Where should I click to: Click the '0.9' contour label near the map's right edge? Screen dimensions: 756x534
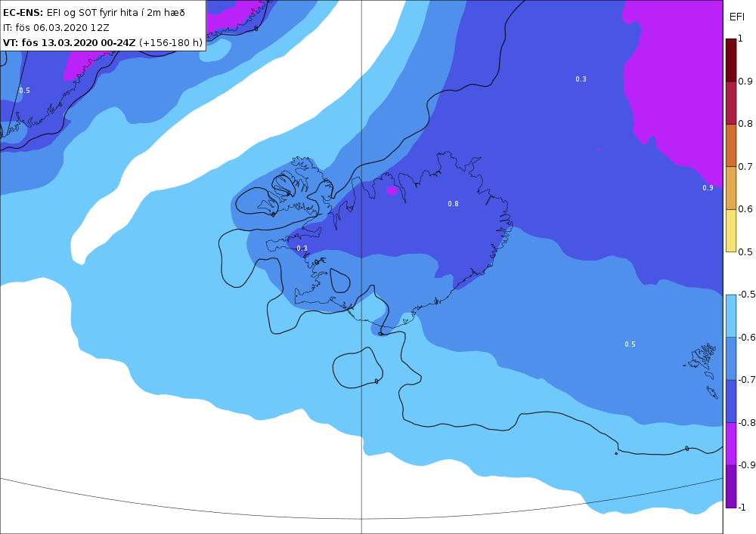tap(708, 188)
